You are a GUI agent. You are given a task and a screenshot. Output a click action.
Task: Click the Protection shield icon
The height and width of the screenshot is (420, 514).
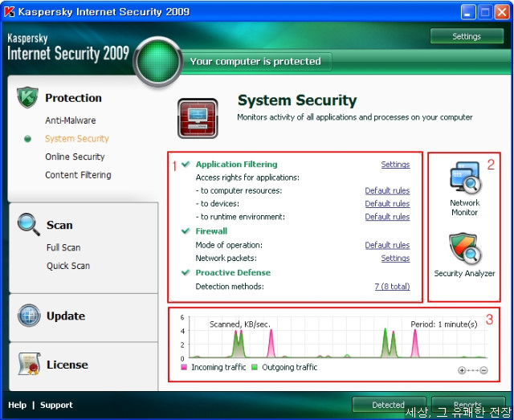pyautogui.click(x=27, y=97)
